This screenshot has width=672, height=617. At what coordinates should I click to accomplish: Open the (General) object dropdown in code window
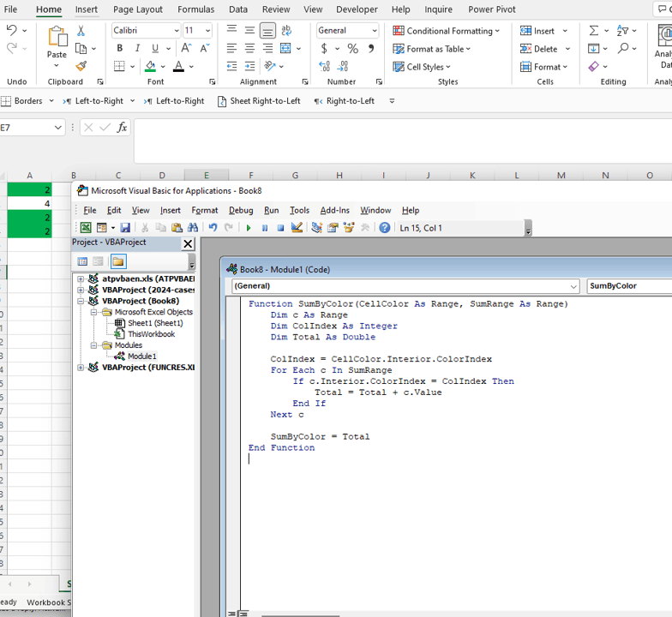point(573,286)
